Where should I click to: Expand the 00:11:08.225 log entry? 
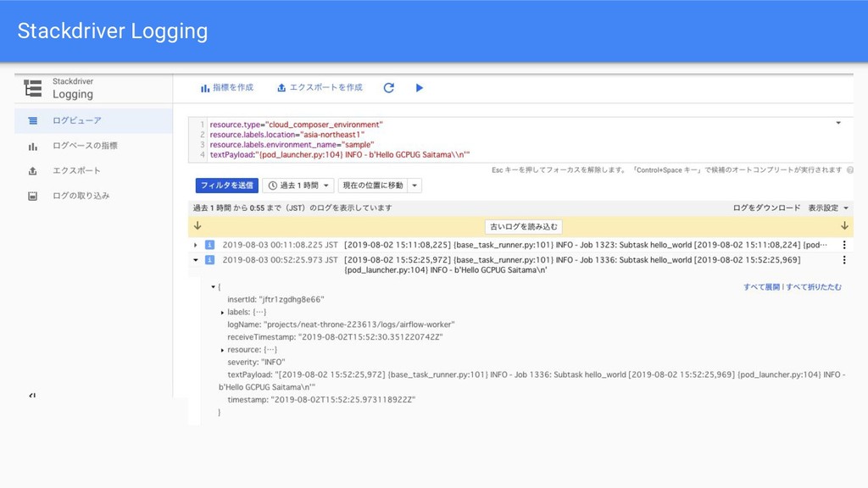pos(196,245)
